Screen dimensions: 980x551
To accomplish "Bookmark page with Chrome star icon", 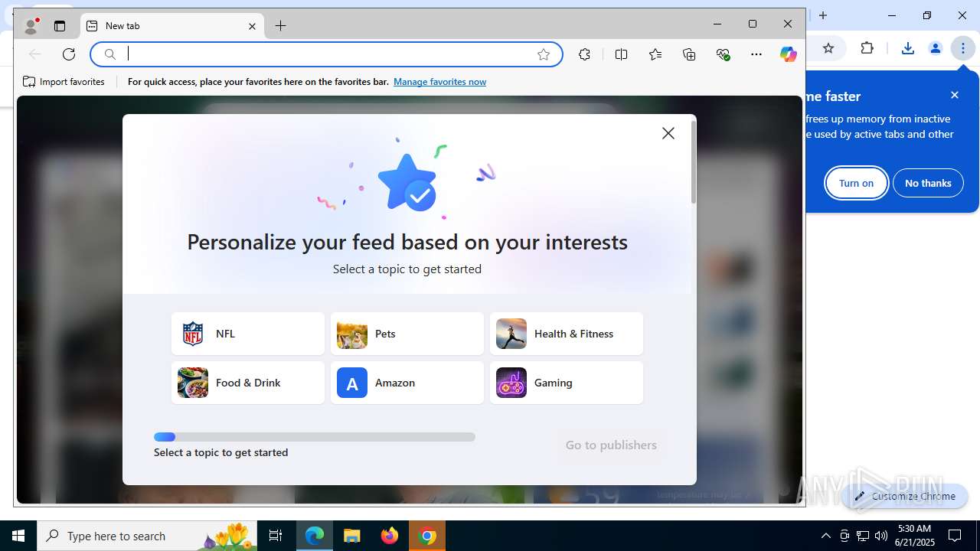I will pyautogui.click(x=828, y=48).
